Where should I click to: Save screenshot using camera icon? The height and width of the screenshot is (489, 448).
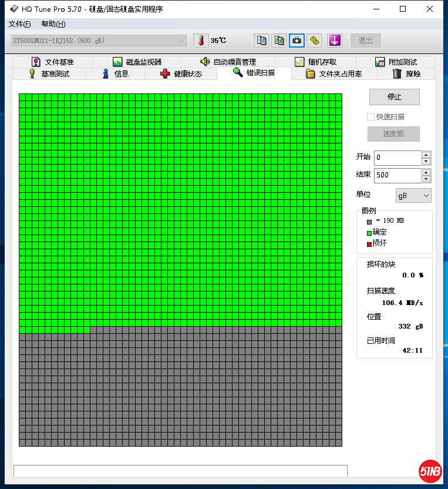click(297, 41)
